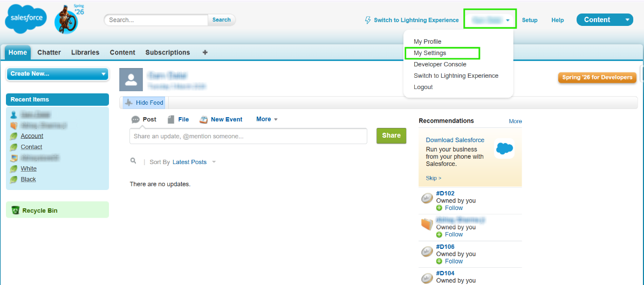The width and height of the screenshot is (644, 285).
Task: Select My Profile from the user menu
Action: pos(427,42)
